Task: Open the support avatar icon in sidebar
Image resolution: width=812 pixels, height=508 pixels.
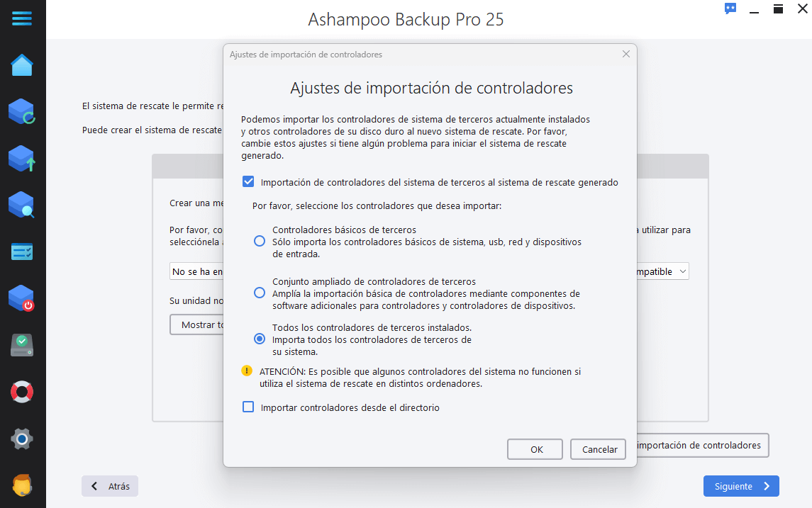Action: [x=22, y=485]
